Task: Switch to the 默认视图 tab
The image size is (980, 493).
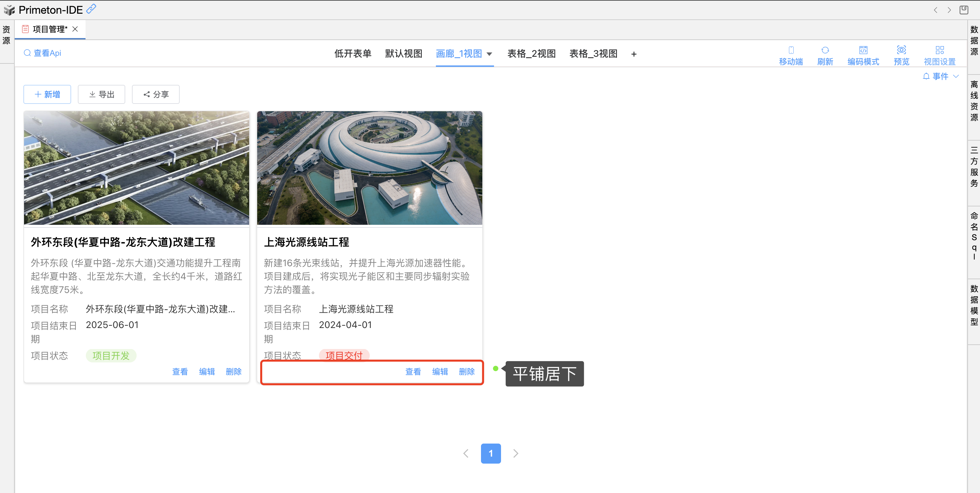Action: (403, 54)
